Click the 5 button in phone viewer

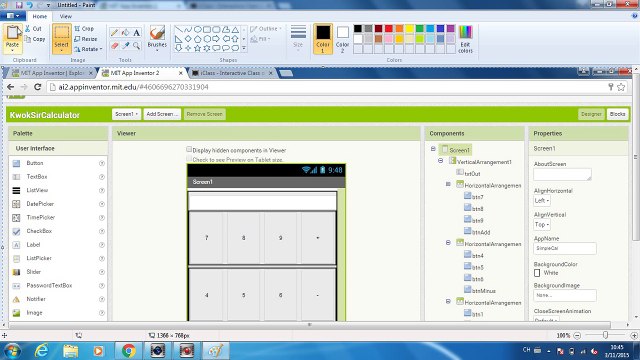coord(244,295)
